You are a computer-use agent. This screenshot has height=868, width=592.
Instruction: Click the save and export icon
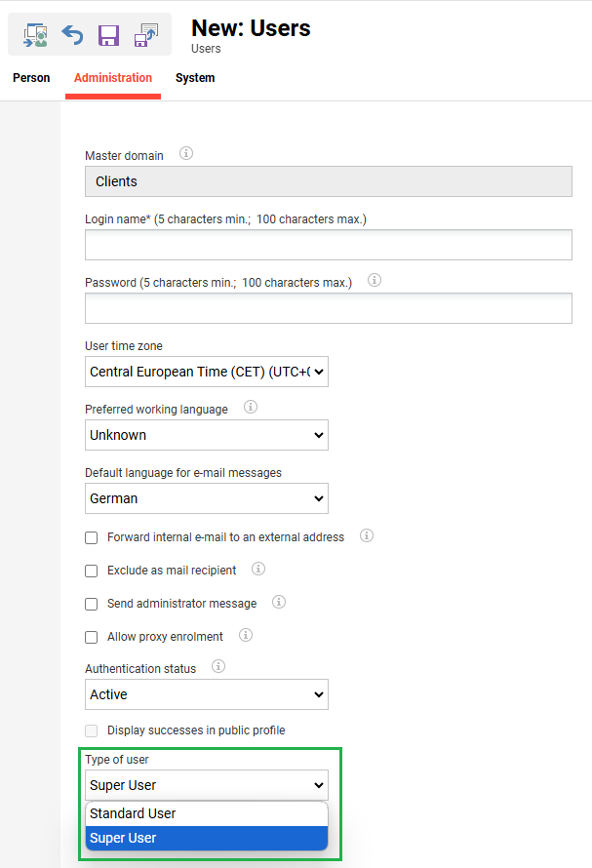click(145, 35)
